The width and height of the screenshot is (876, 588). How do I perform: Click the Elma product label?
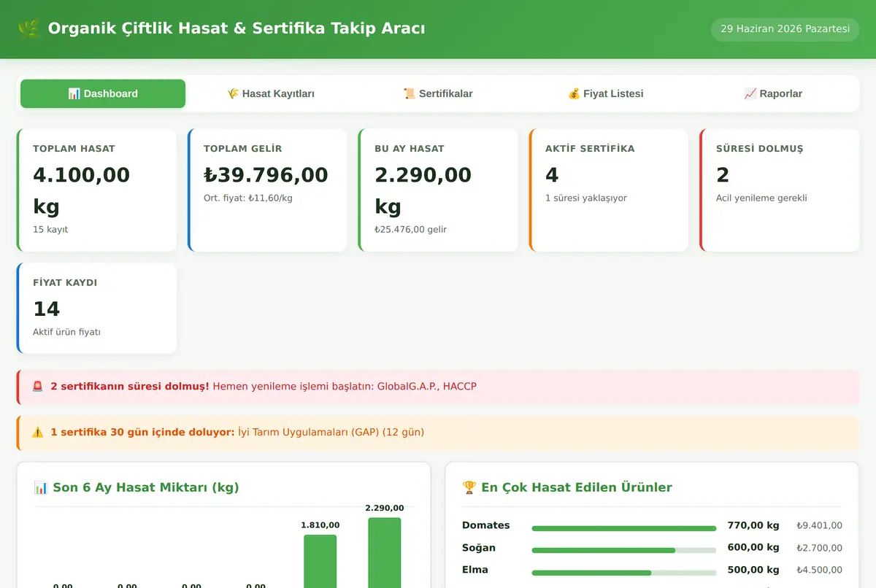coord(475,570)
